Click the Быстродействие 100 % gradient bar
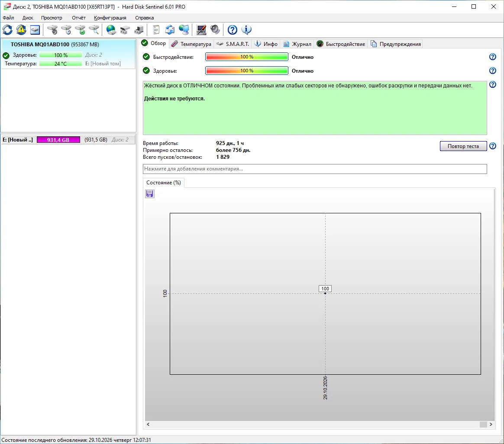This screenshot has height=444, width=504. [x=246, y=57]
